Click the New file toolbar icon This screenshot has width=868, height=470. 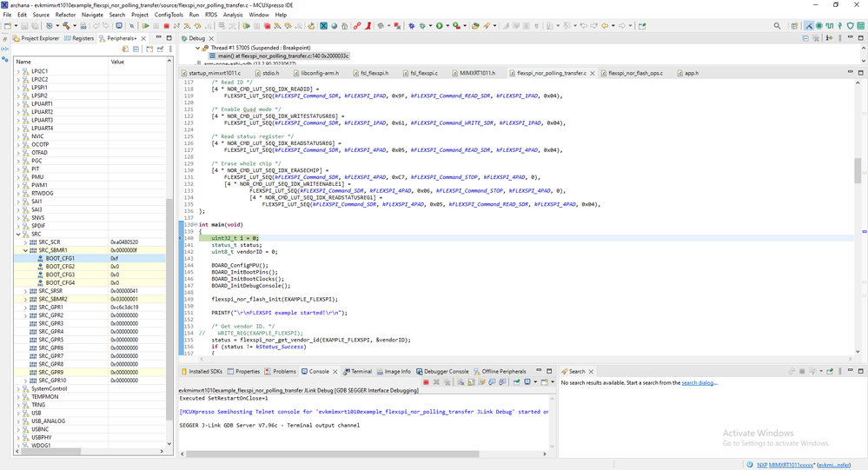[7, 26]
